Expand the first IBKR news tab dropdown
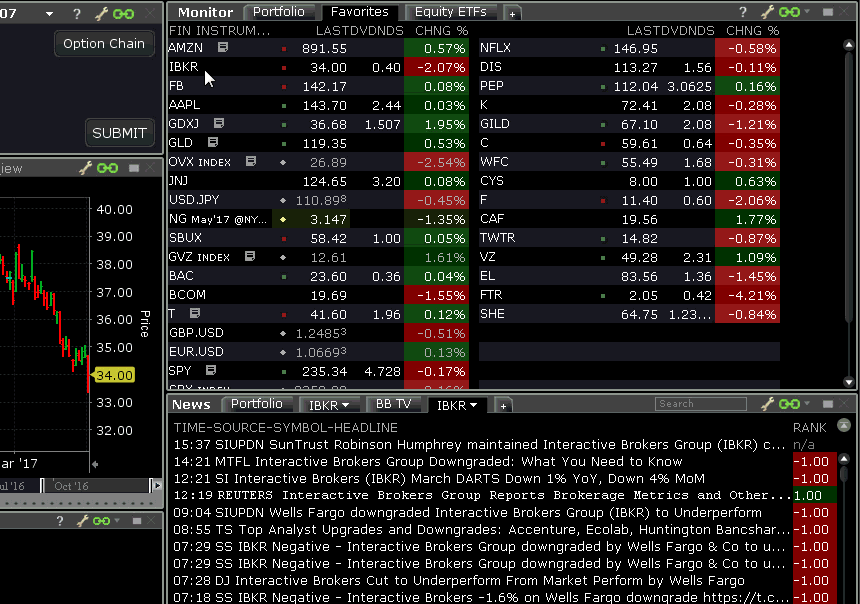This screenshot has height=604, width=860. pyautogui.click(x=346, y=406)
